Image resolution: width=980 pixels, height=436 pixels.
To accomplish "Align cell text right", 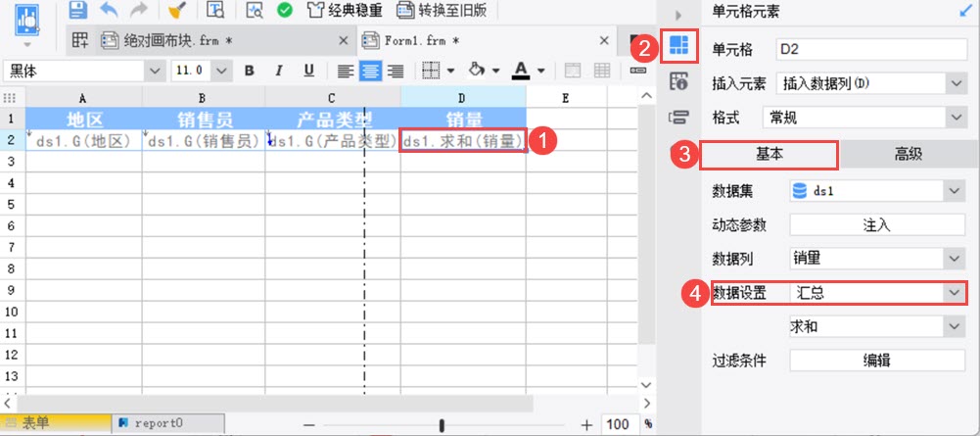I will [x=395, y=72].
